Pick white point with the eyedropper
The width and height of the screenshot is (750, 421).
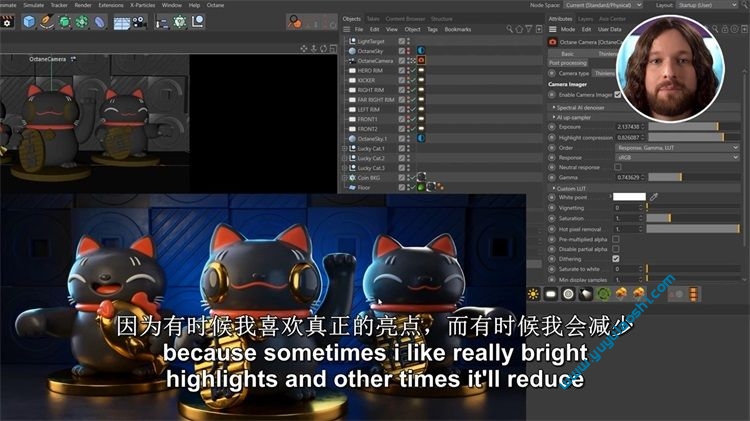tap(654, 197)
